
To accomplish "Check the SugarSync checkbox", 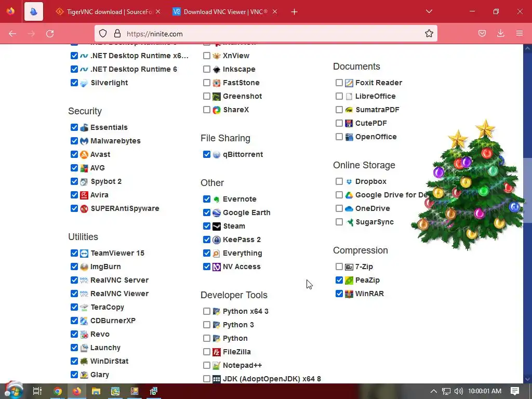I will 339,222.
